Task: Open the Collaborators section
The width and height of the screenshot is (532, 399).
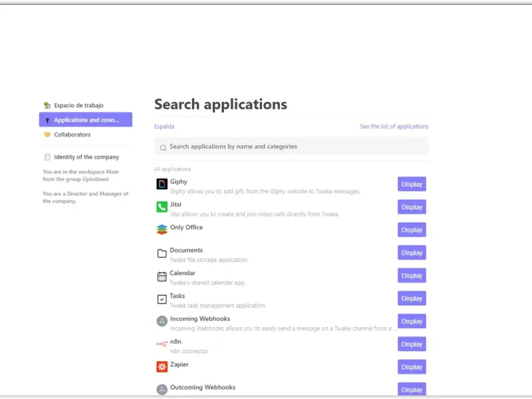Action: (72, 134)
